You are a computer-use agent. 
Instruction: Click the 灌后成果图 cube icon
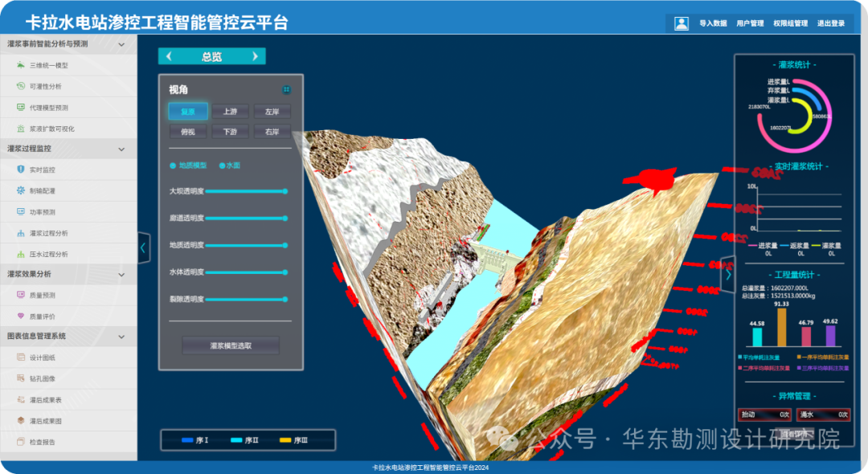pos(20,420)
